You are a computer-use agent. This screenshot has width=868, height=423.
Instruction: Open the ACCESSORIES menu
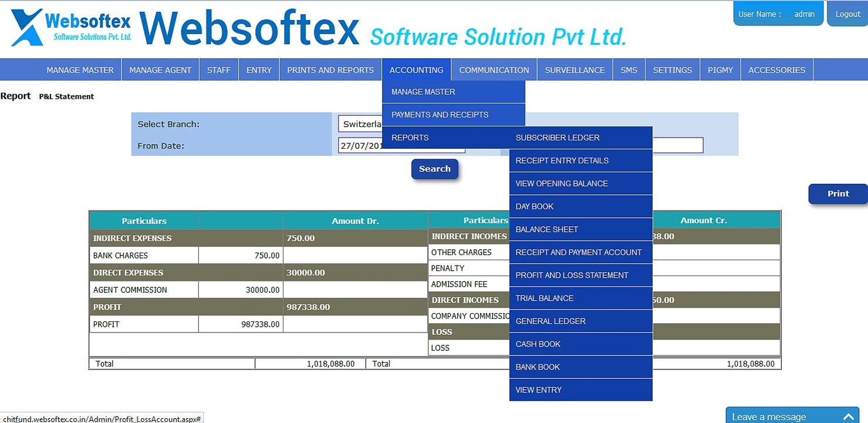[777, 70]
